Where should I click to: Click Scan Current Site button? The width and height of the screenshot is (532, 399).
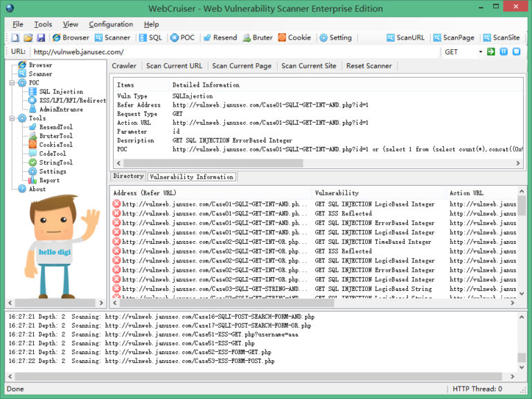click(309, 66)
